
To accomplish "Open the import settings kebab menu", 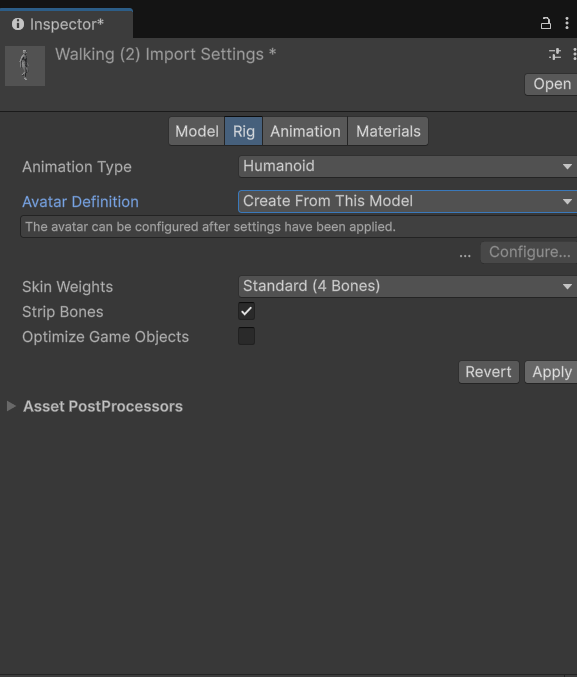I will pyautogui.click(x=574, y=54).
